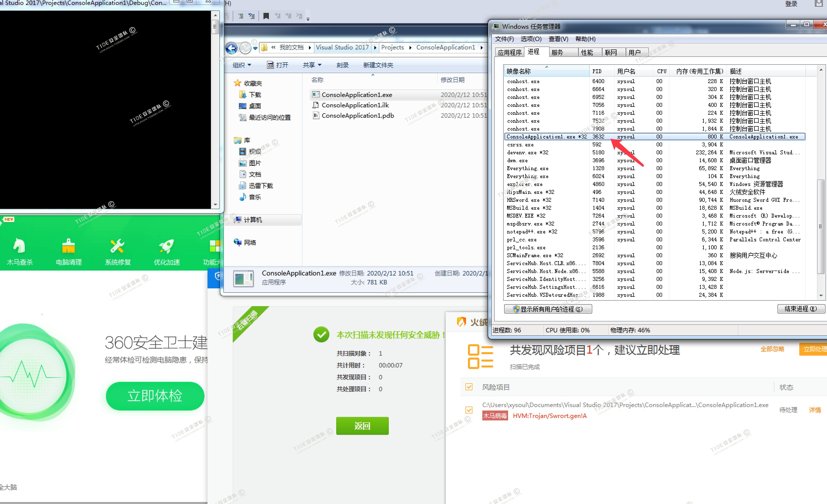Select ConsoleApplication1.exe *32 process row
This screenshot has height=504, width=827.
tap(547, 137)
